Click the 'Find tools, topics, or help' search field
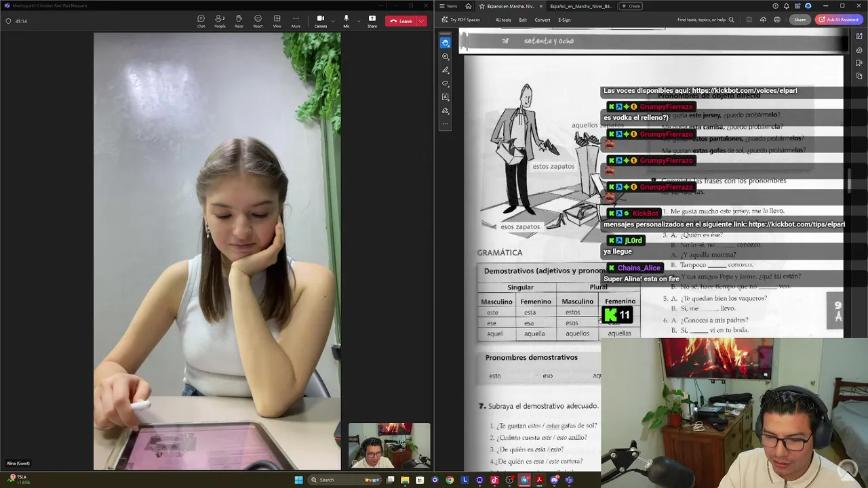The image size is (868, 488). coord(705,20)
